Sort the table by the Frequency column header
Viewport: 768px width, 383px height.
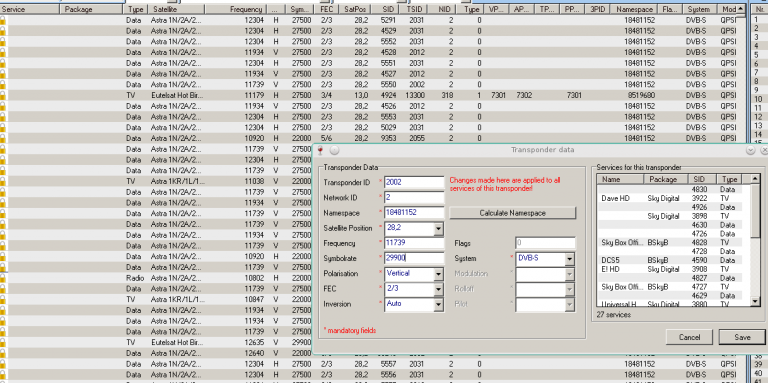(236, 9)
